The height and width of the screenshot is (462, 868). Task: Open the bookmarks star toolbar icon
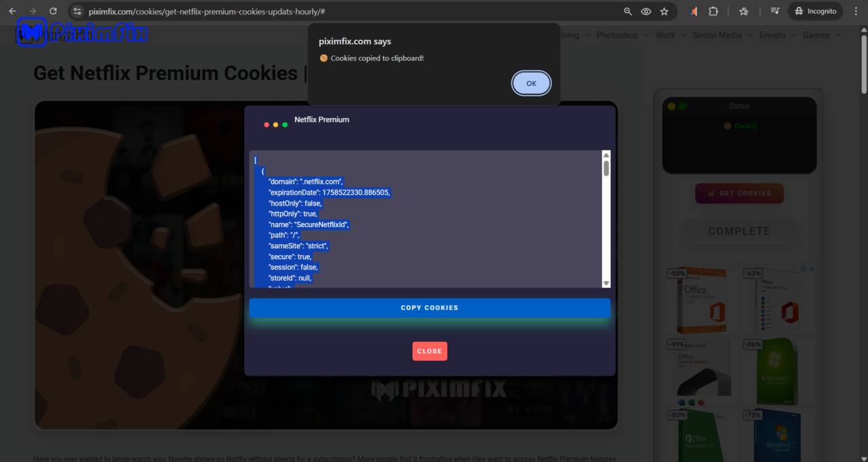(744, 12)
